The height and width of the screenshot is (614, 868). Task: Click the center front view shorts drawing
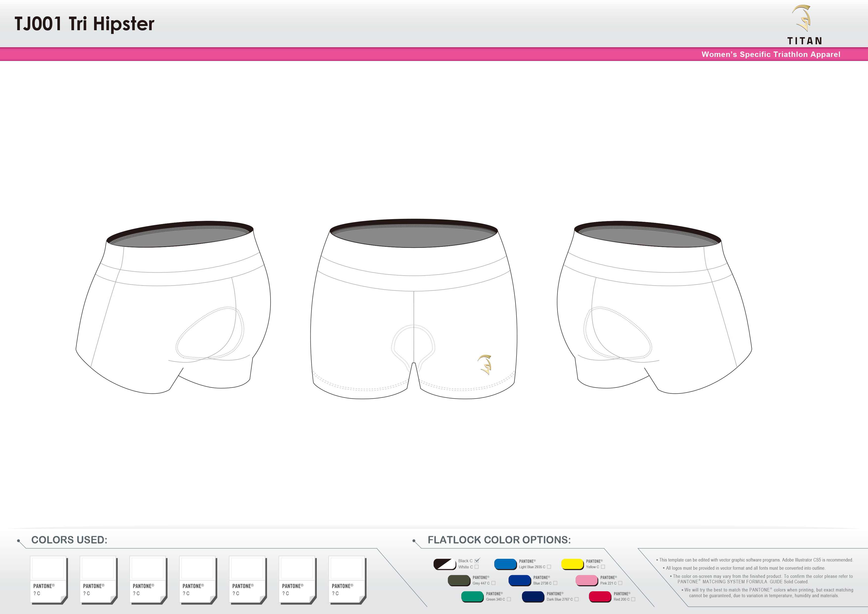[x=414, y=310]
